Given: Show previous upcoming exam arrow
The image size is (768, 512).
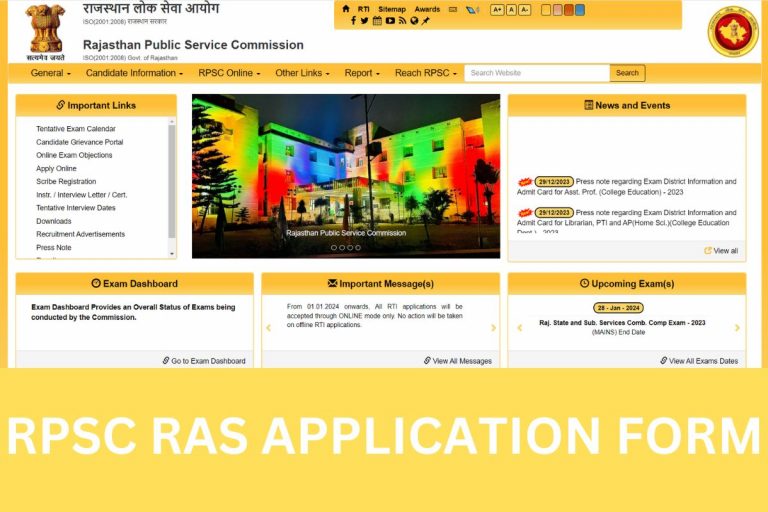Looking at the screenshot, I should [x=520, y=328].
